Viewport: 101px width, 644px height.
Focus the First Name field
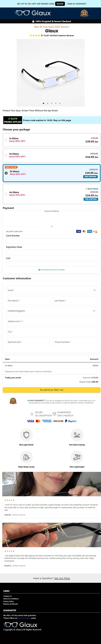(28, 301)
